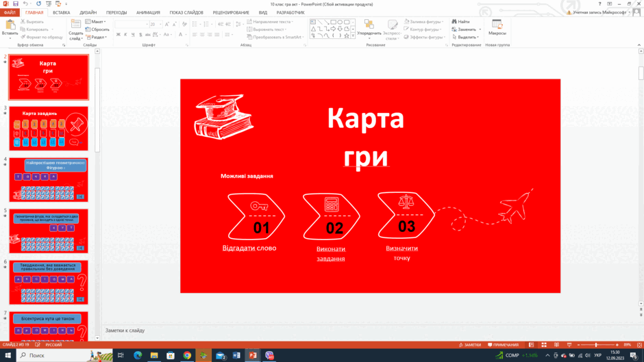Open Microsoft Edge from the taskbar
The image size is (644, 362).
click(138, 355)
